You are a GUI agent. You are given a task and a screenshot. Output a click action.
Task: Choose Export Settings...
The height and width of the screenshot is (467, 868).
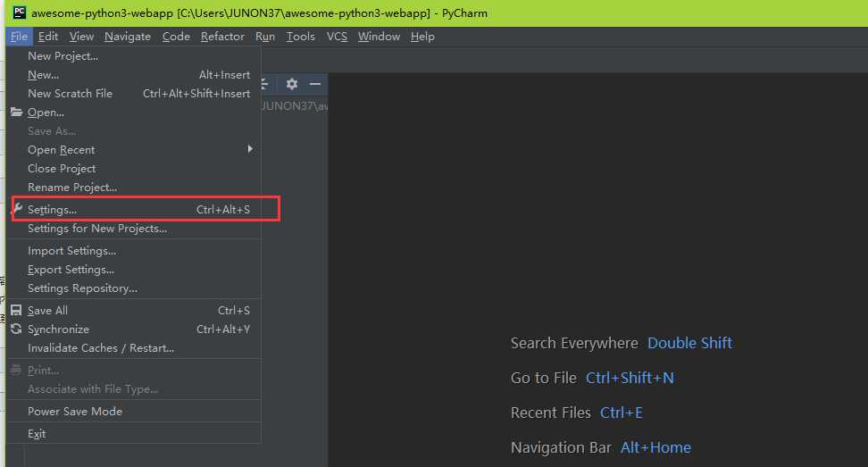(134, 270)
